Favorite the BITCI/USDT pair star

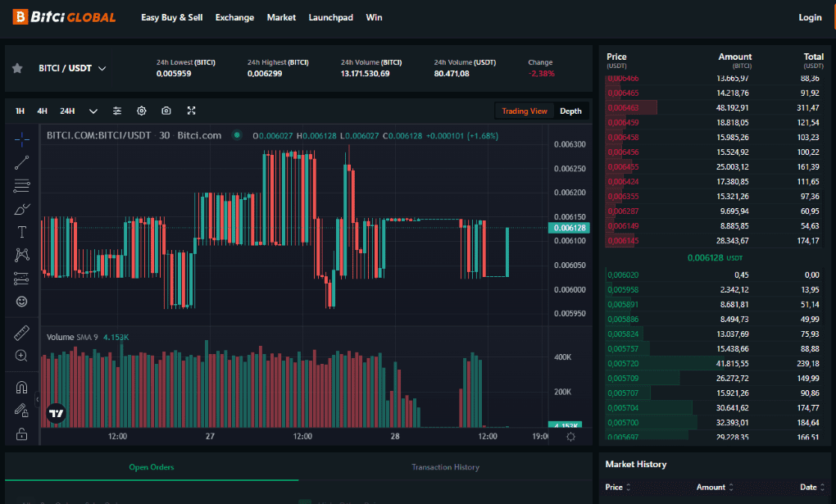(17, 68)
